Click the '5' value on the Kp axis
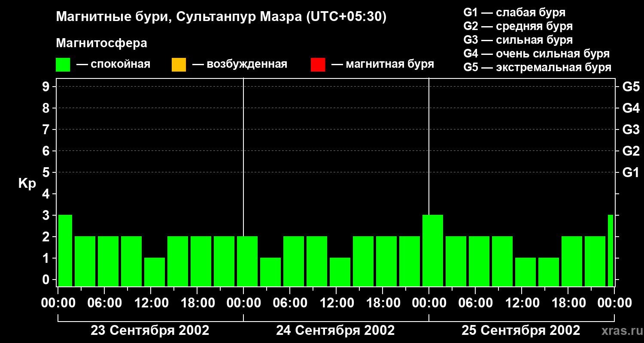 [x=47, y=172]
